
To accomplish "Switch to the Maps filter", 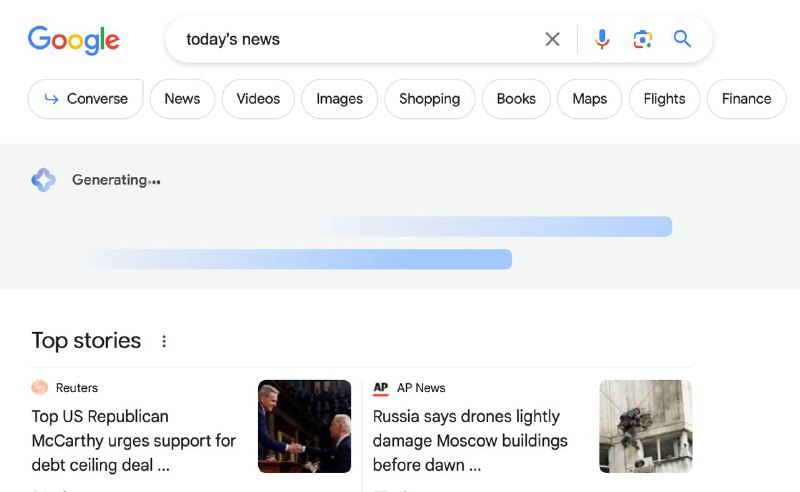I will [x=590, y=99].
